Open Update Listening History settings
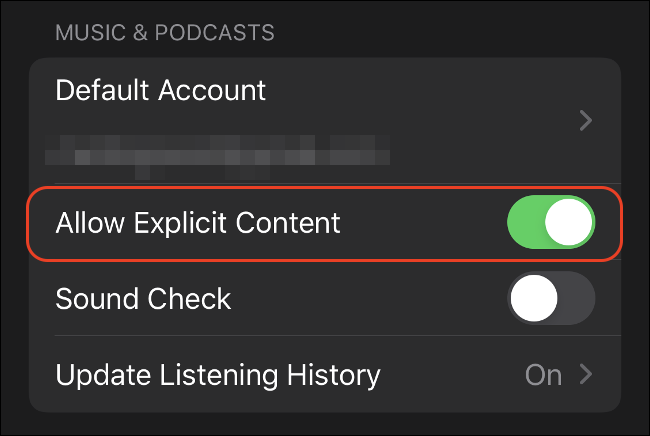 click(x=325, y=374)
